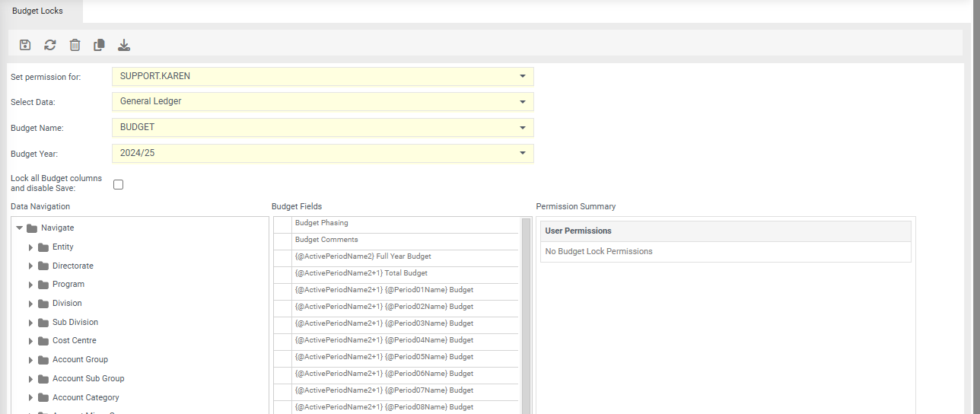Collapse the Navigate tree node

point(20,228)
